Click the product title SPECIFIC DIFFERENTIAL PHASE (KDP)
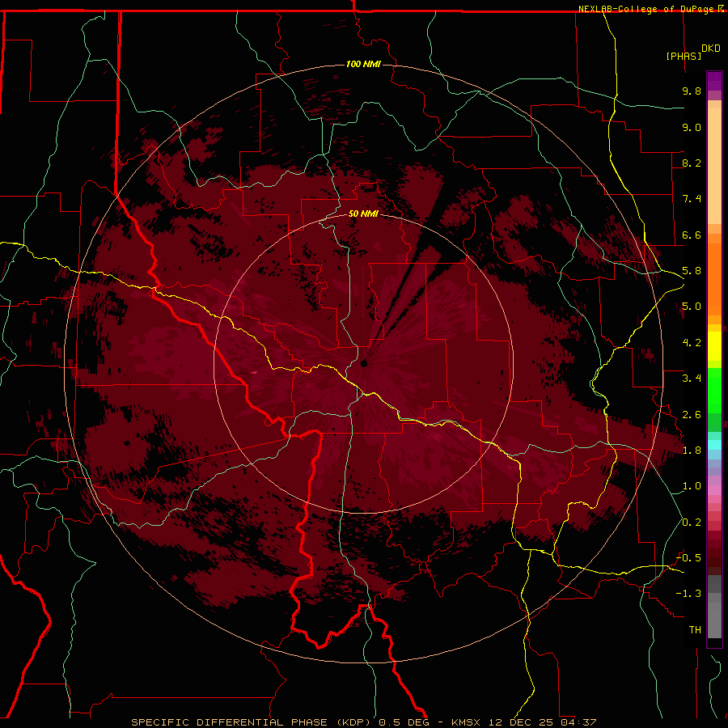The image size is (728, 728). point(251,722)
